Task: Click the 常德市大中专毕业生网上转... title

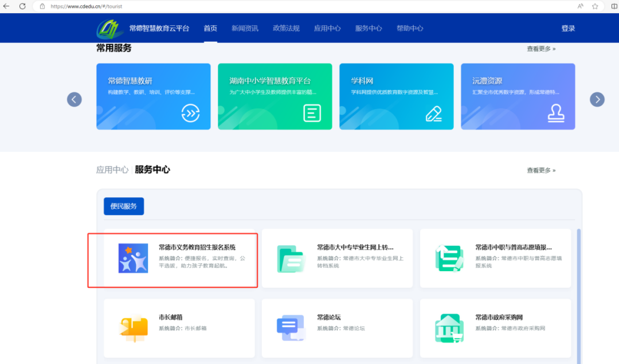Action: [355, 247]
